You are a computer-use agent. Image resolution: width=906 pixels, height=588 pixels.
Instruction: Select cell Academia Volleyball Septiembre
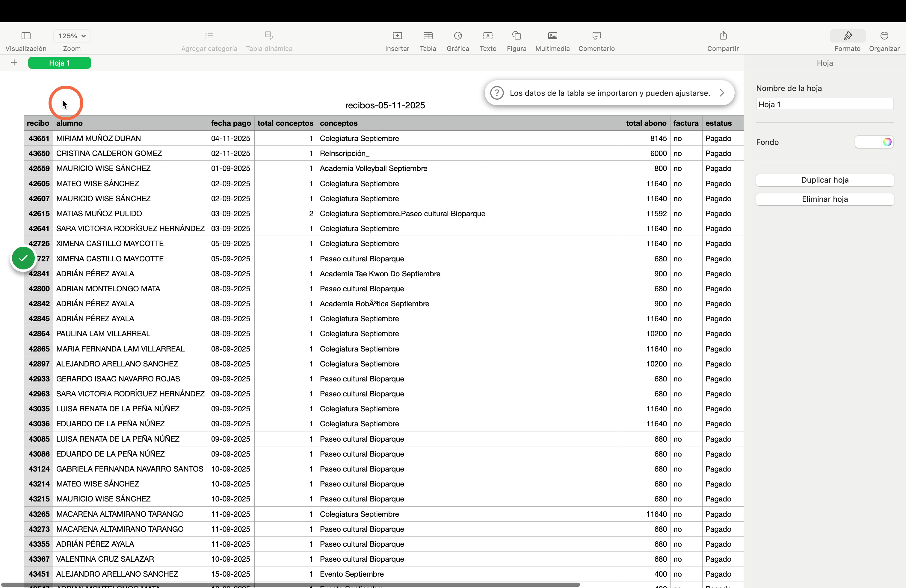click(470, 169)
